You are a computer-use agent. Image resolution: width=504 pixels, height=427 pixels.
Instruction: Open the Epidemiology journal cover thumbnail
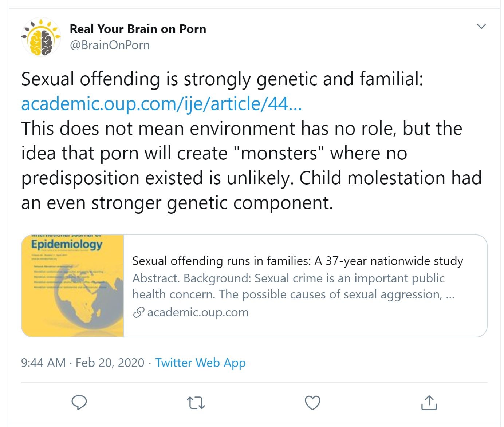[x=72, y=286]
